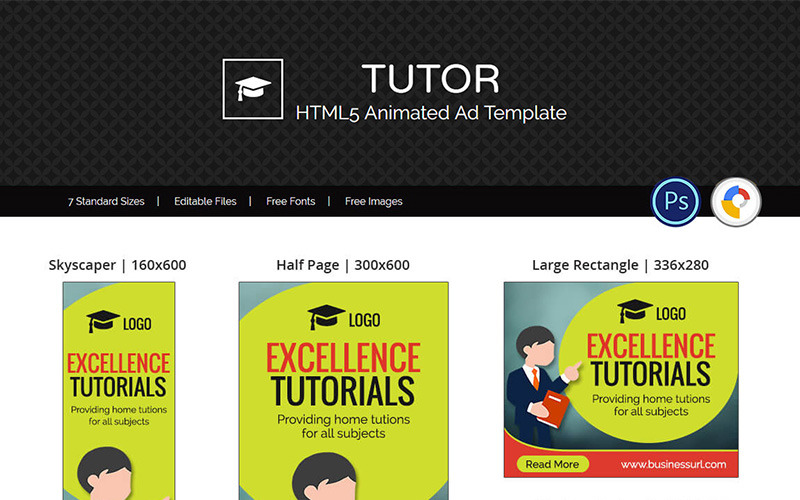Click the tutor figure holding red book

click(x=541, y=386)
